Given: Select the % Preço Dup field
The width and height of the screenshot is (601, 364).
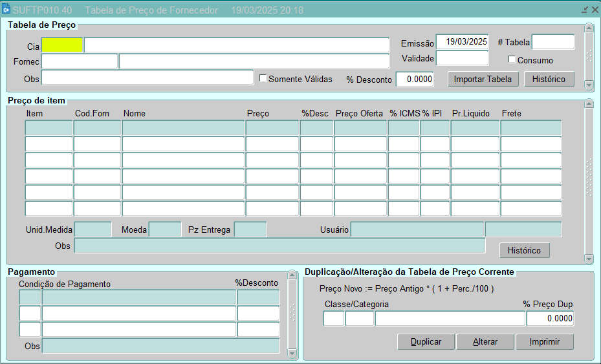Looking at the screenshot, I should coord(550,319).
